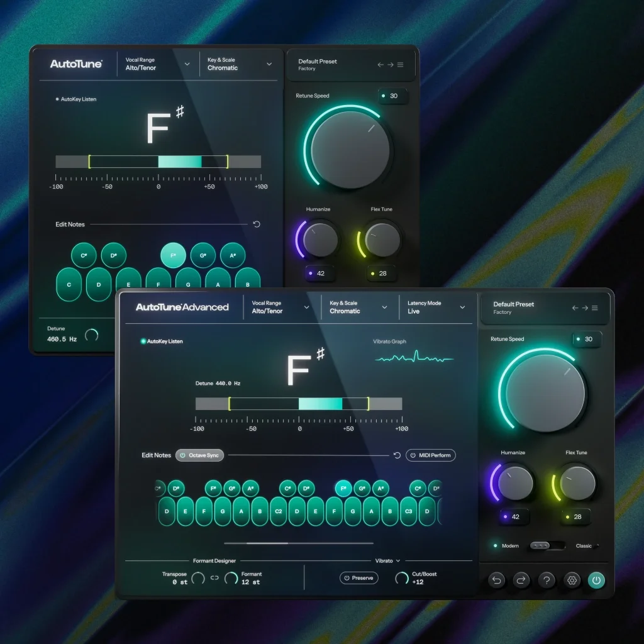The height and width of the screenshot is (644, 644).
Task: Open Vocal Range dropdown in rear AutoTune window
Action: [x=158, y=64]
